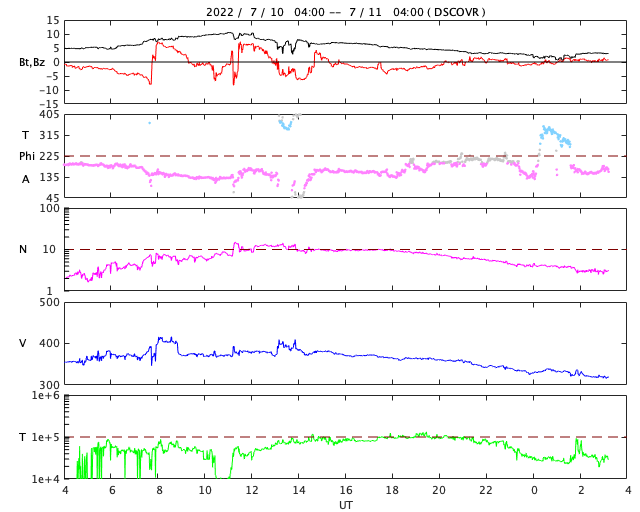Screen dimensions: 640x512
Task: Click the 405 tick label
Action: [49, 115]
